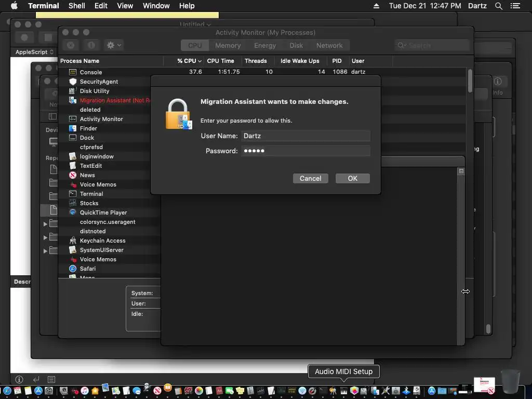Sort by the Idle Wake Ups column header
Viewport: 532px width, 399px height.
coord(300,61)
